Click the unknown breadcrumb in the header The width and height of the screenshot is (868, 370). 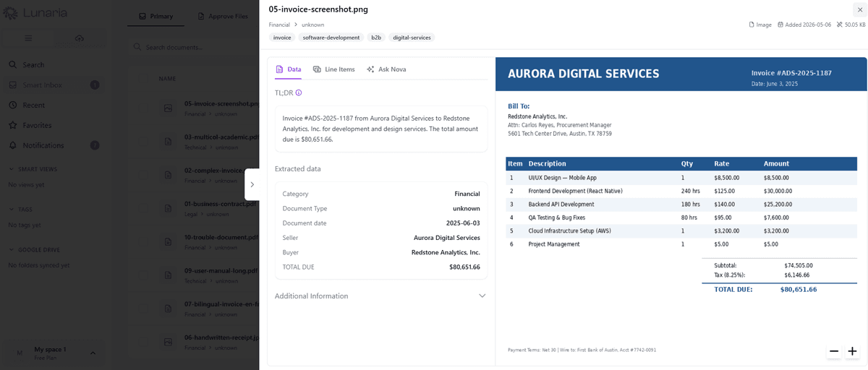coord(313,25)
